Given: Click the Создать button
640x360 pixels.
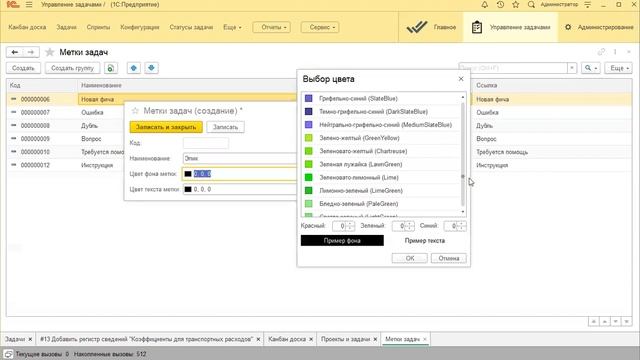Looking at the screenshot, I should coord(23,68).
